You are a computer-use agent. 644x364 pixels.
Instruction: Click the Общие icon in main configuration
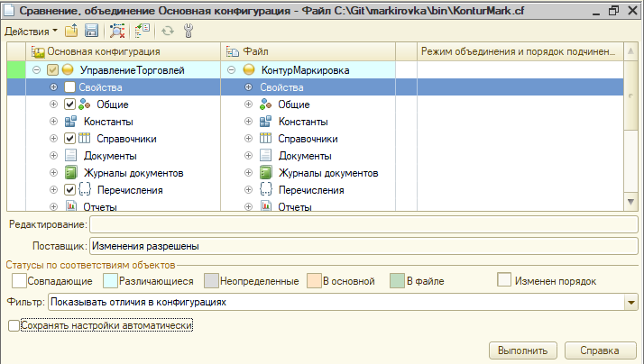click(x=84, y=105)
